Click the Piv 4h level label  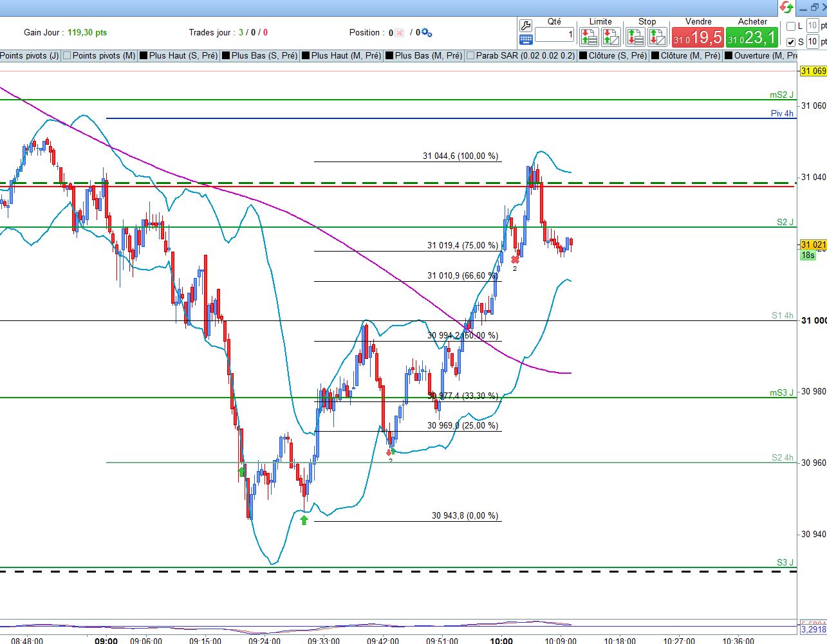pyautogui.click(x=782, y=113)
